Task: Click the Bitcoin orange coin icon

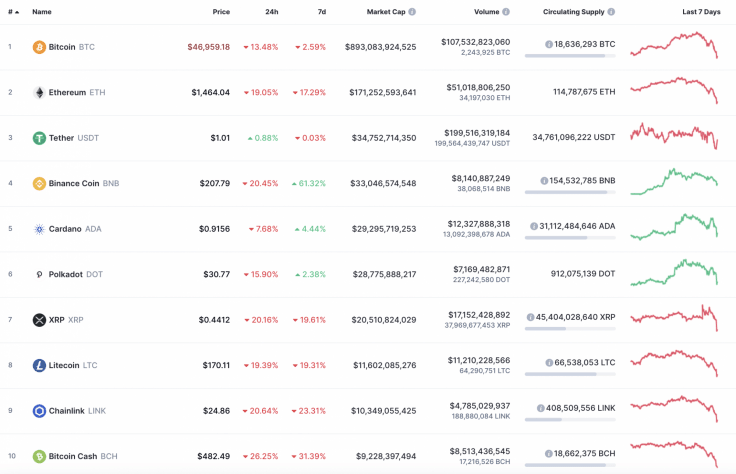Action: point(39,47)
